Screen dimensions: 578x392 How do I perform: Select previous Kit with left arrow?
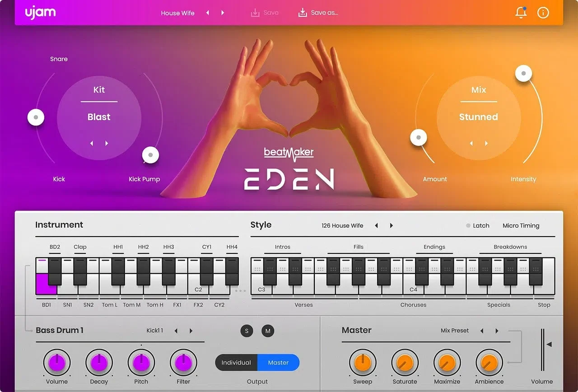(x=92, y=143)
